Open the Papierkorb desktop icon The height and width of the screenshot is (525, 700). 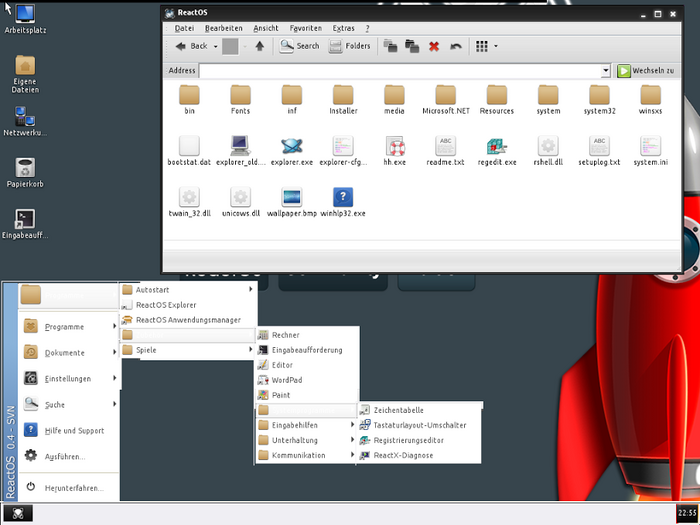click(x=25, y=168)
